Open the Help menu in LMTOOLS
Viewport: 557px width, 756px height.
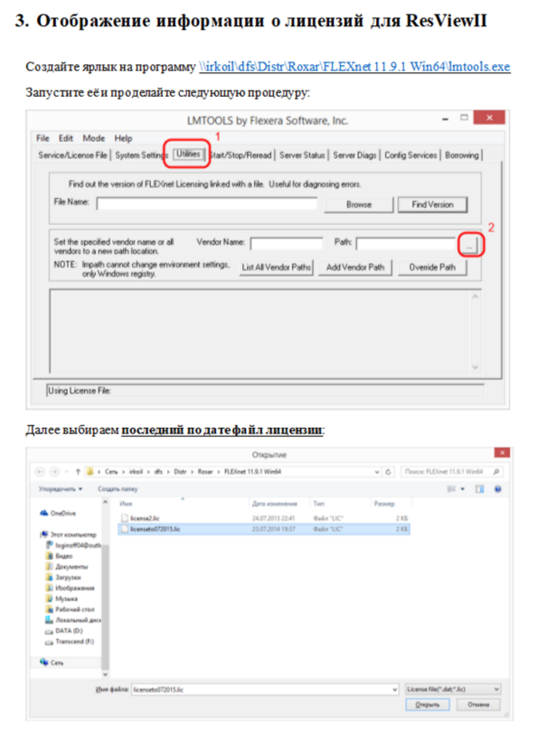[123, 138]
